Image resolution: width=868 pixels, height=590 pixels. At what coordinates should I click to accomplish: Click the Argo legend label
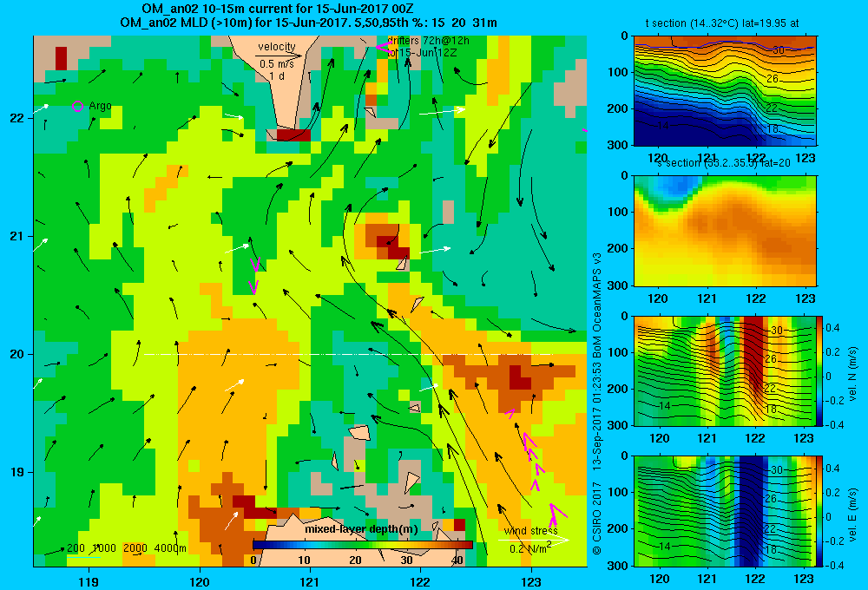(100, 106)
